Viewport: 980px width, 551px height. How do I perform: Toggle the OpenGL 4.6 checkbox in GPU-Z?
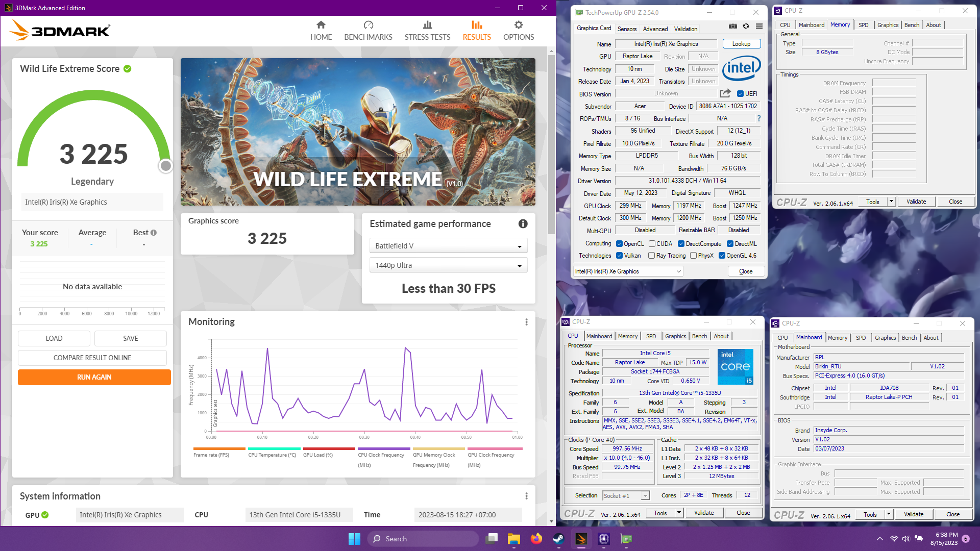pos(722,256)
